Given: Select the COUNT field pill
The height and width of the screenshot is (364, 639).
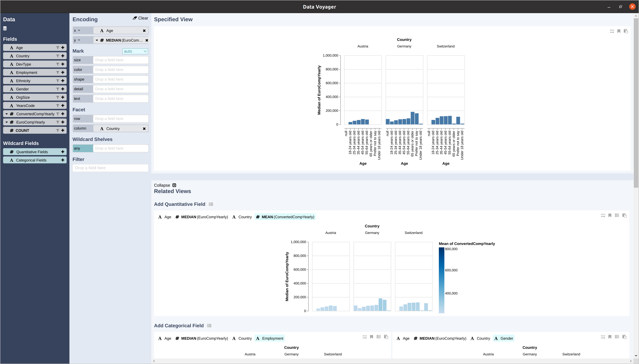Looking at the screenshot, I should 35,130.
